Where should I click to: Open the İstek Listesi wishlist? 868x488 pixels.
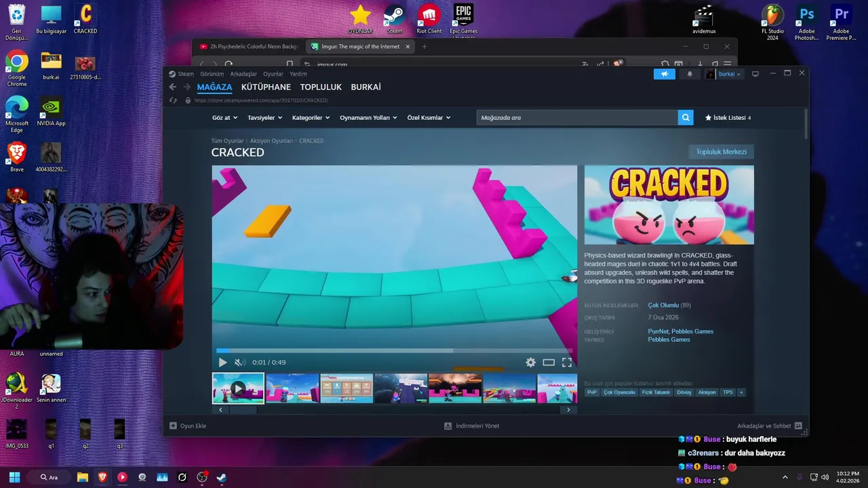(x=728, y=118)
